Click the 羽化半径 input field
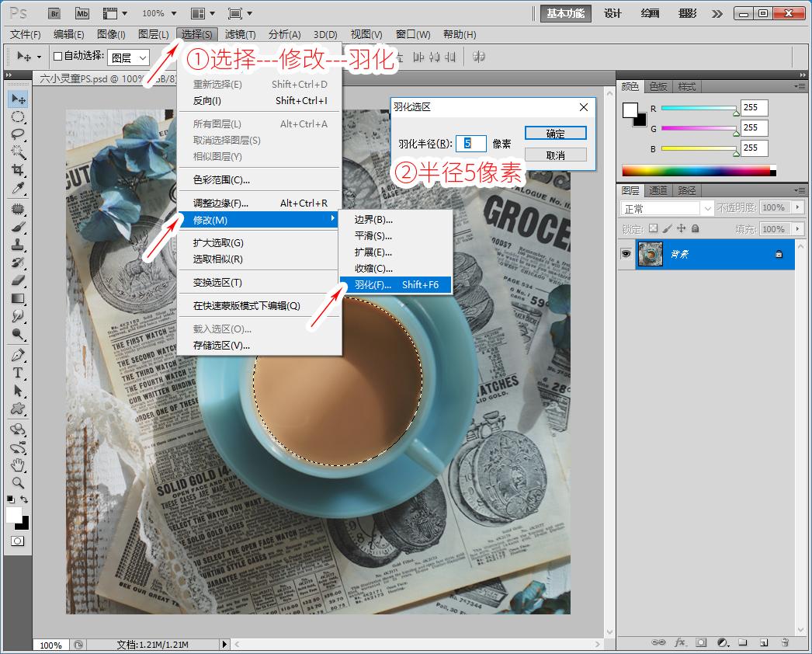 (x=470, y=144)
